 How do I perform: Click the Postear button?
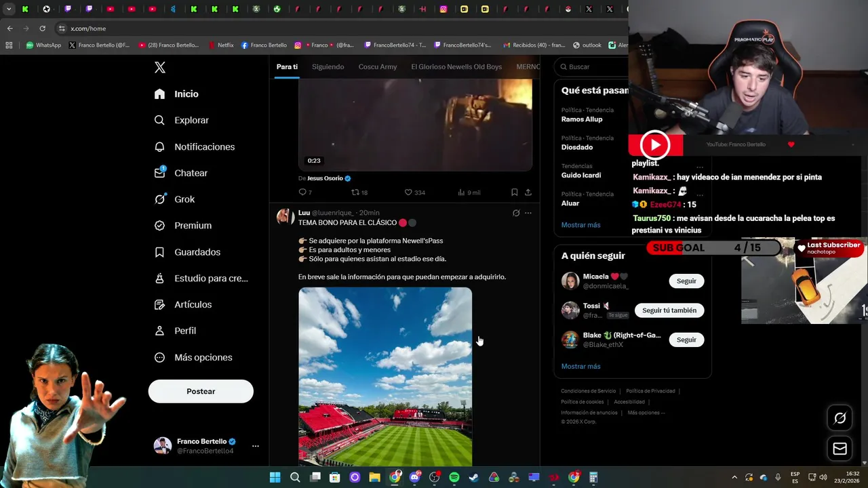click(201, 391)
